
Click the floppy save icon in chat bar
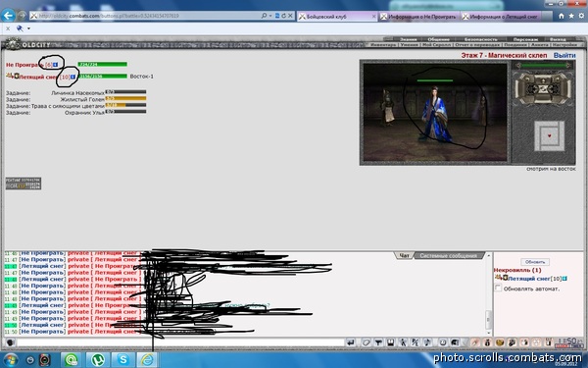click(x=390, y=342)
